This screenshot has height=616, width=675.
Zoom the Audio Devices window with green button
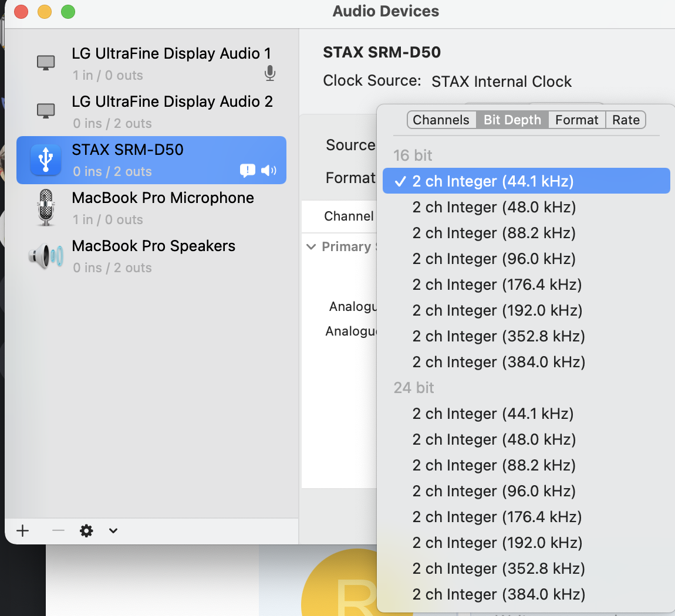pos(68,12)
